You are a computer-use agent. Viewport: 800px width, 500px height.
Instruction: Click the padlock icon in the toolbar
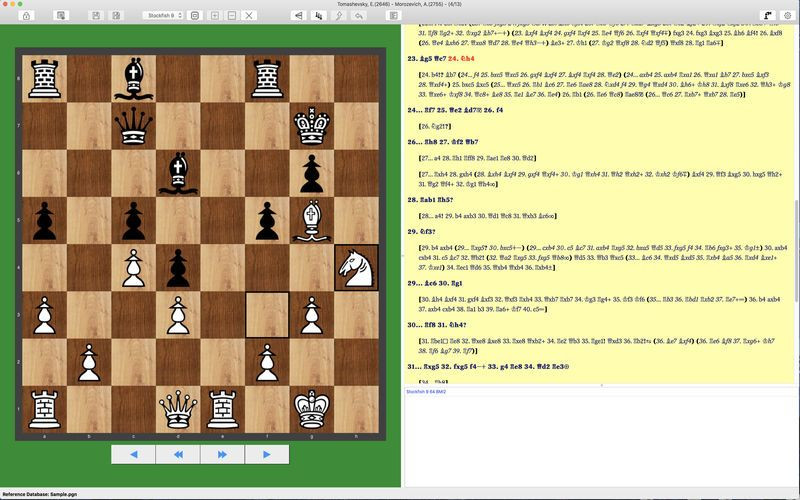click(27, 16)
